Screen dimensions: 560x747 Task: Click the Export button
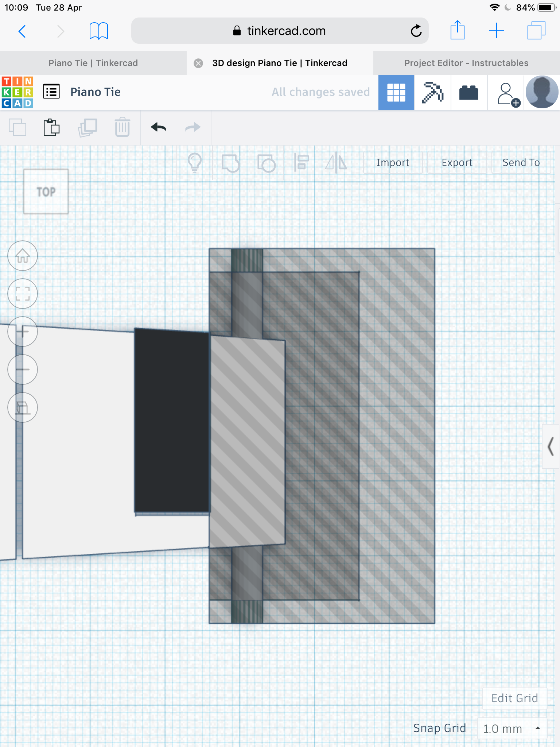click(x=457, y=163)
